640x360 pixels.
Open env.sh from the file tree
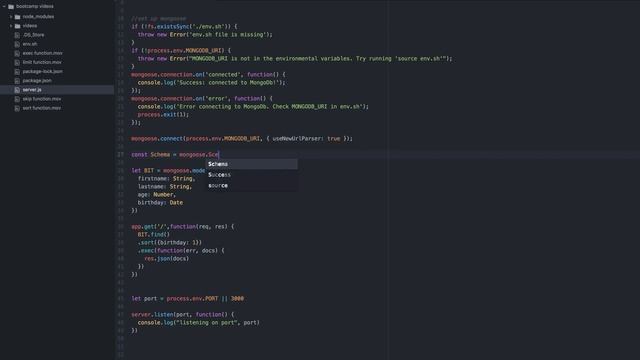(x=30, y=44)
